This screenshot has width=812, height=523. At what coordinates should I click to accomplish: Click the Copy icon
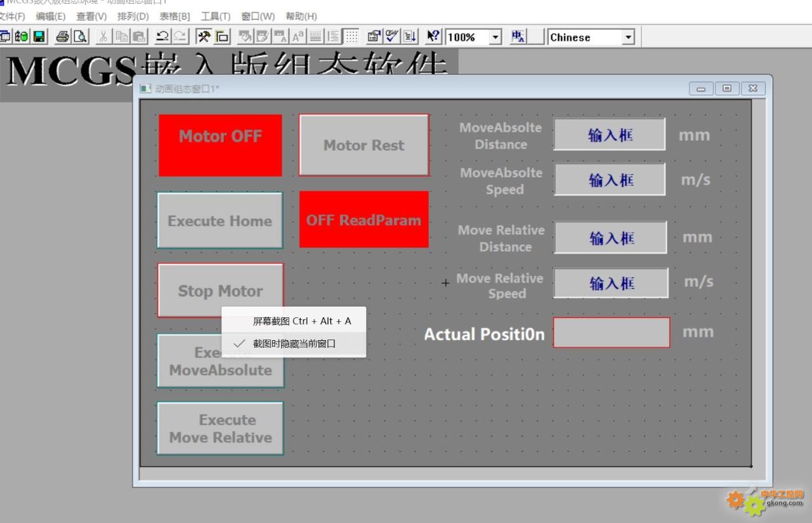[121, 37]
